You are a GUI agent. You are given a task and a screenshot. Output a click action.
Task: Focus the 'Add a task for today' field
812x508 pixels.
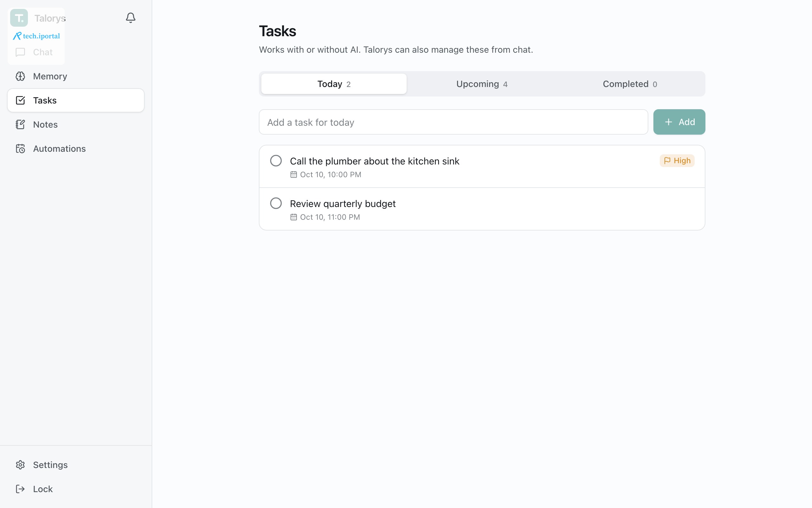tap(453, 122)
